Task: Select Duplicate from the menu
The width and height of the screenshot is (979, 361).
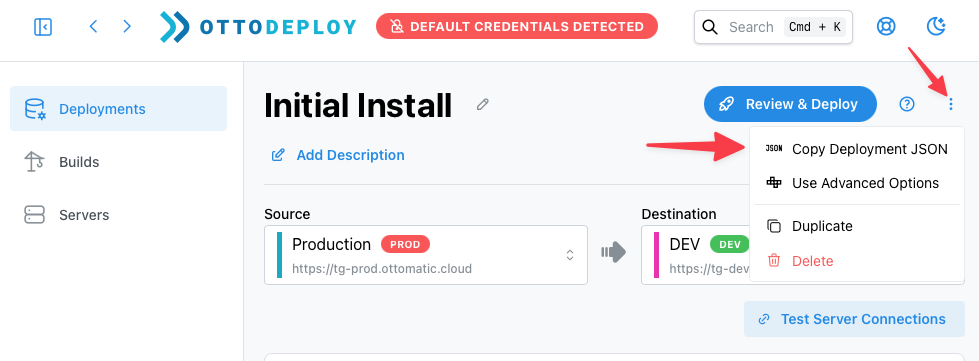Action: coord(857,226)
